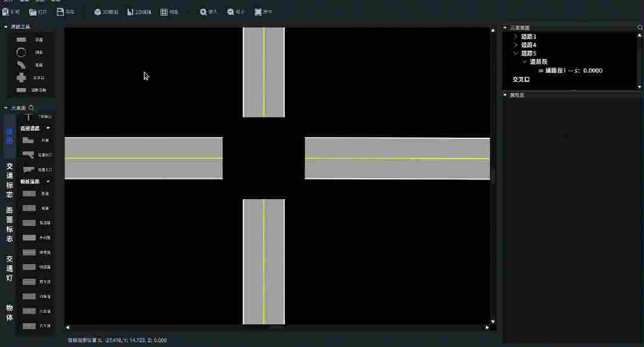Click the search magnifier in 元素视图 panel

tap(639, 27)
